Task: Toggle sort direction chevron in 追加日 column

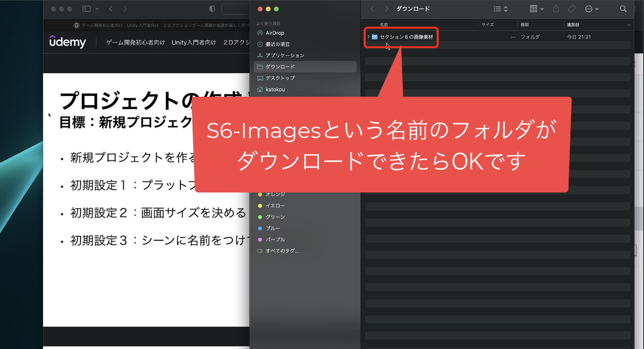Action: coord(629,25)
